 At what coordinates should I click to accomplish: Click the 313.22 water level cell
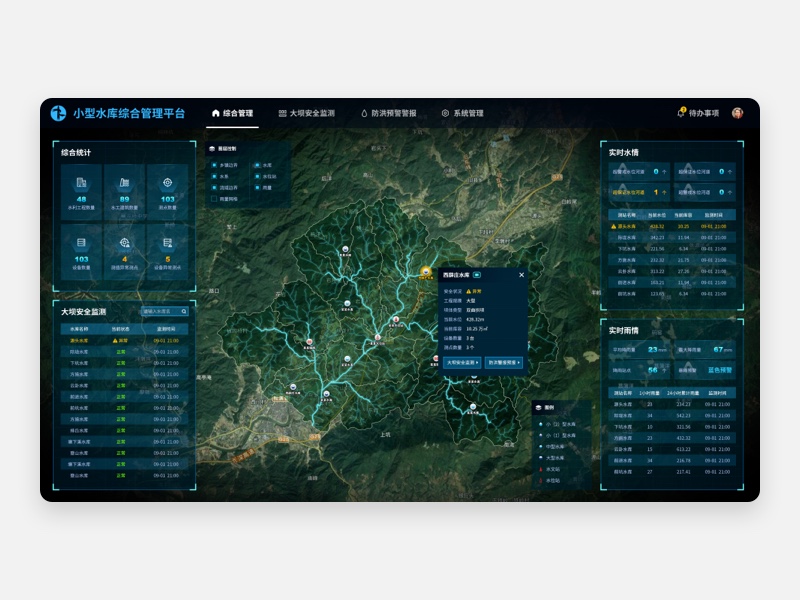click(657, 271)
